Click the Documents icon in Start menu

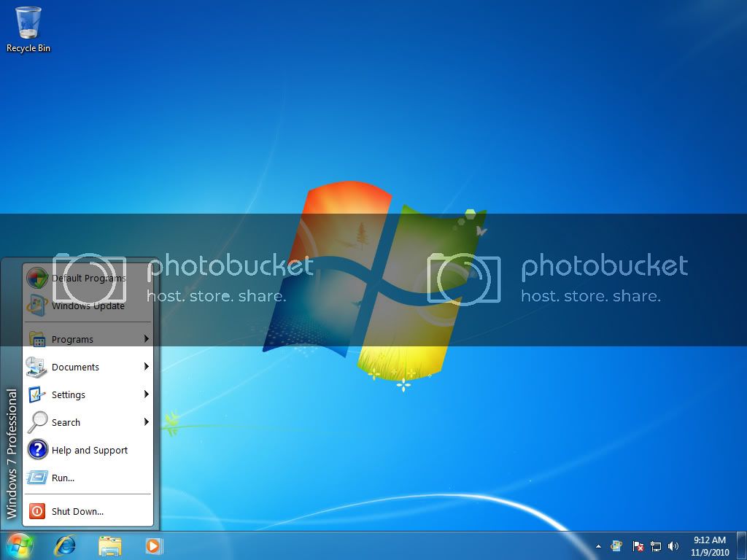tap(36, 367)
